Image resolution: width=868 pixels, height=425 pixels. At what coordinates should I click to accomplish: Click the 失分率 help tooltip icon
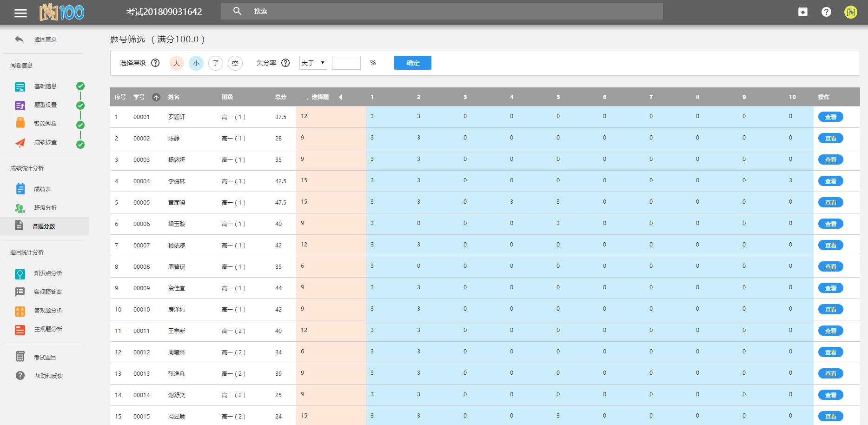285,63
